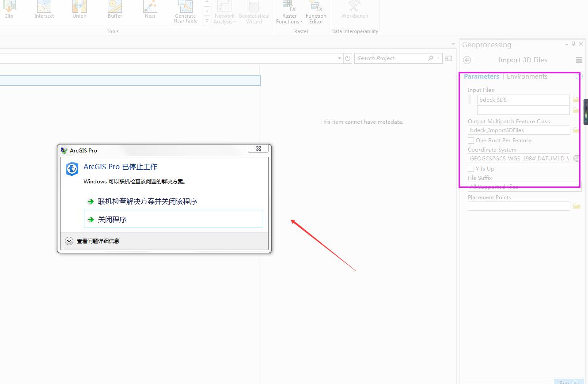588x384 pixels.
Task: Click the Search Project input box
Action: click(391, 58)
